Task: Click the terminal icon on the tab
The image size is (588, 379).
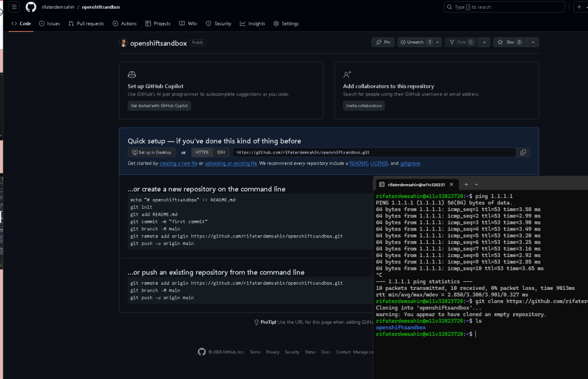Action: click(x=382, y=184)
